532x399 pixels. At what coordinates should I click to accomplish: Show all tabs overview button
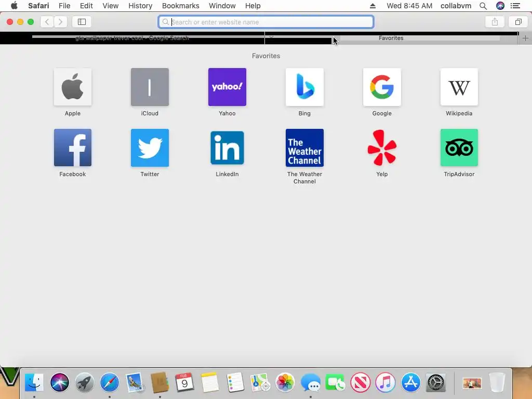tap(518, 22)
